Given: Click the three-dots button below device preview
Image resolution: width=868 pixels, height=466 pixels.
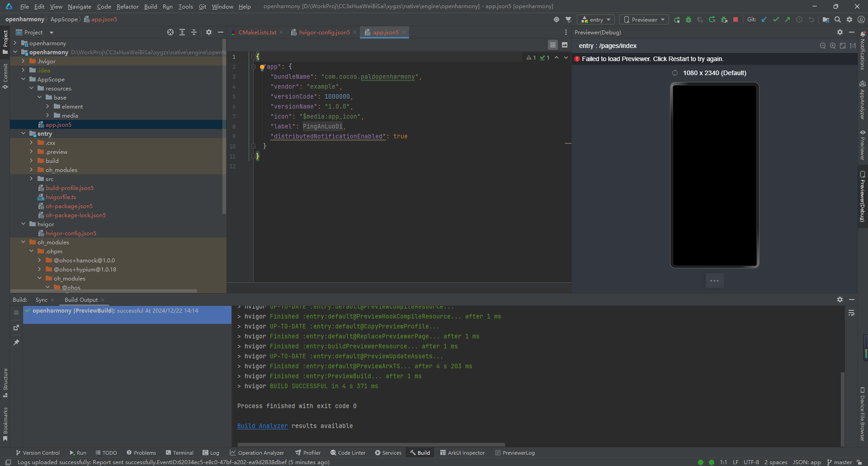Looking at the screenshot, I should click(714, 281).
